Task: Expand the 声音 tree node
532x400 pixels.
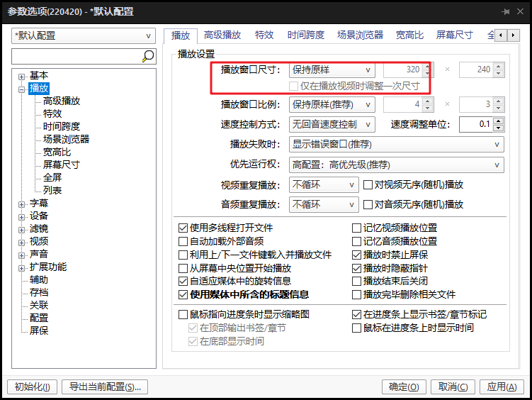Action: (21, 255)
